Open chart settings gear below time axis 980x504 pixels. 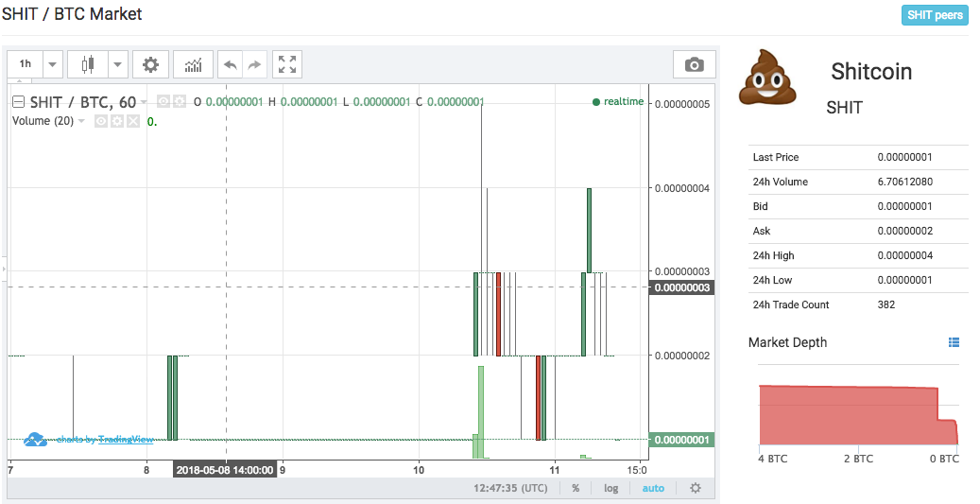pos(696,488)
